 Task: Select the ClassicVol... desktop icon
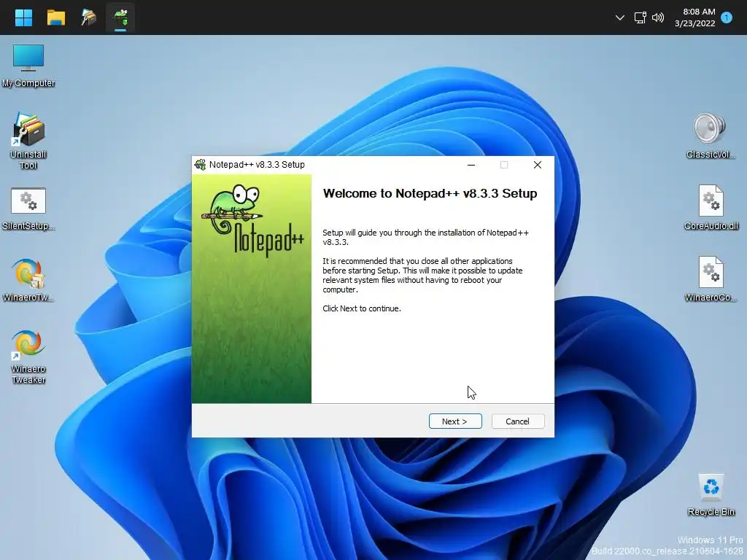point(710,136)
